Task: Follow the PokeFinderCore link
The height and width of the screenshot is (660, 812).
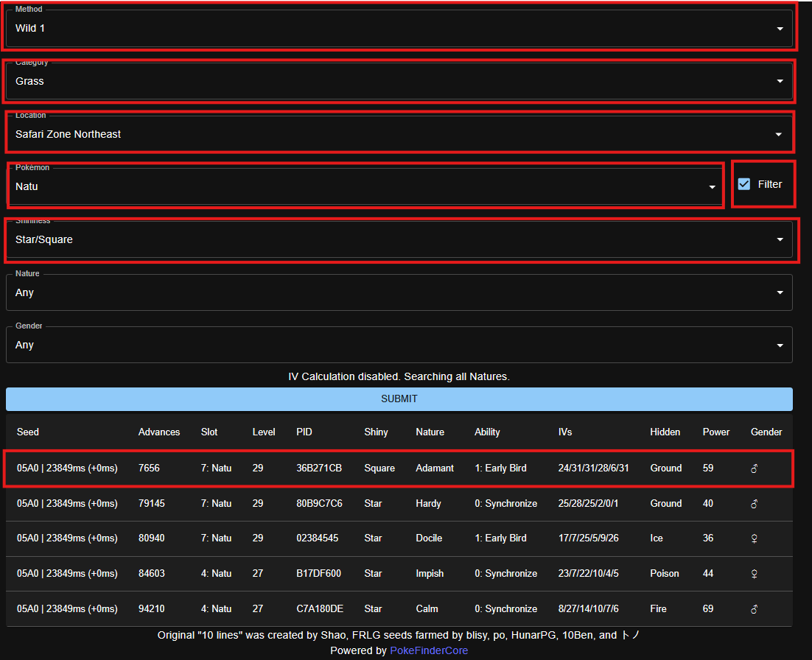Action: click(x=428, y=650)
